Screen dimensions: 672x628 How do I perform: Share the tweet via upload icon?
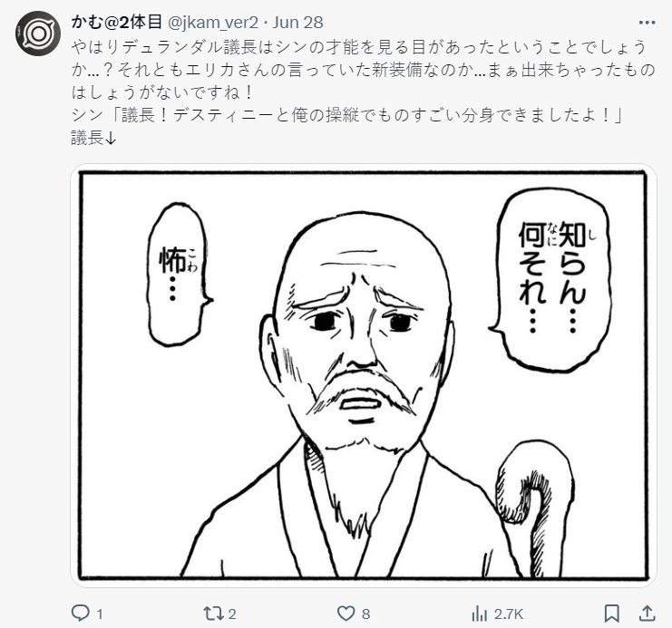click(x=648, y=614)
